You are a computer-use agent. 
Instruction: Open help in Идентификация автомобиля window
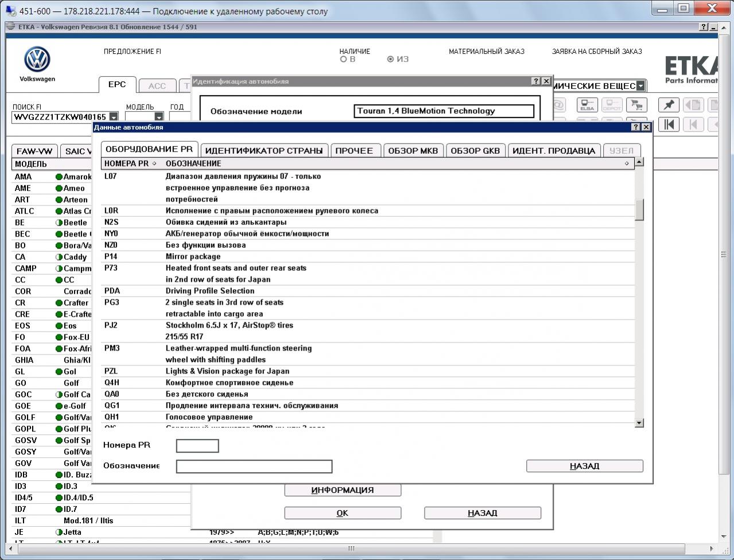(x=536, y=81)
